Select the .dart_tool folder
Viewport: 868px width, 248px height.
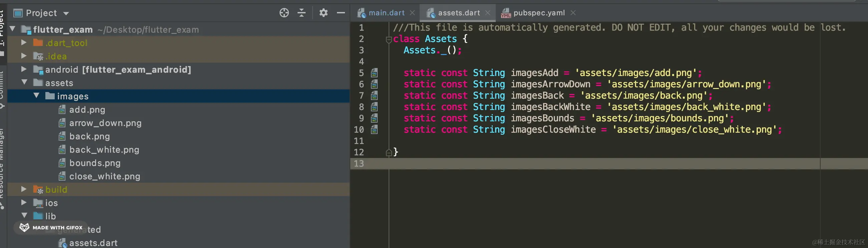click(x=66, y=43)
